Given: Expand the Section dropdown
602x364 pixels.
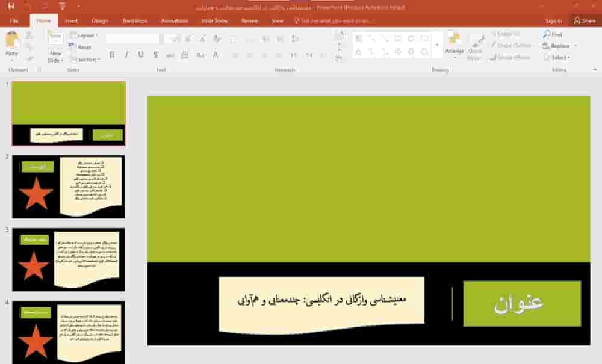Looking at the screenshot, I should point(86,60).
